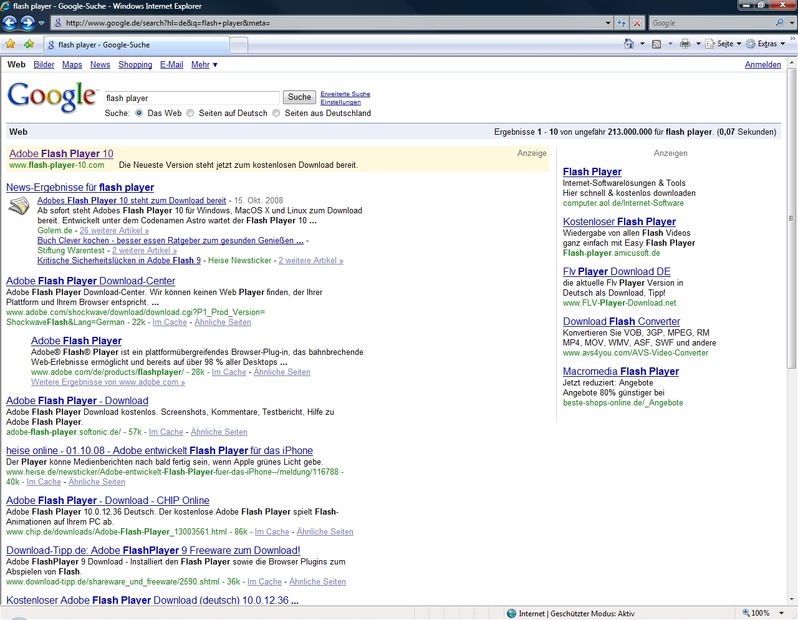798x620 pixels.
Task: Open the Seite menu
Action: click(723, 44)
